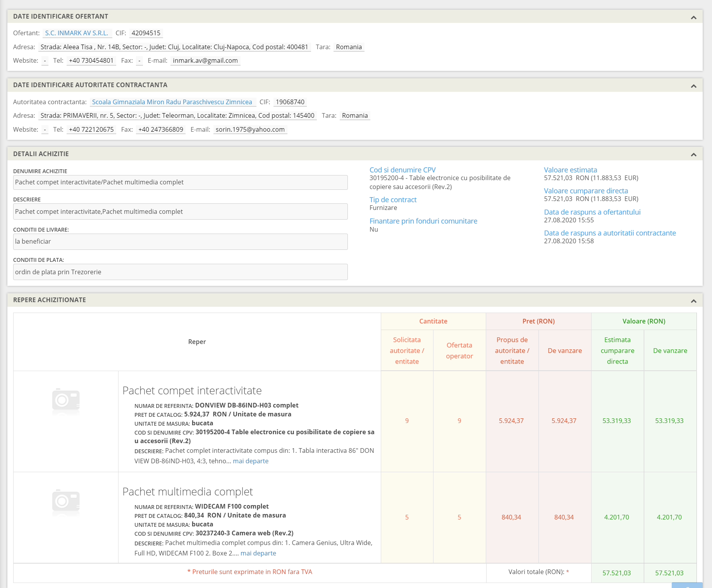Click the 'Finantare prin fonduri comunitare' label
This screenshot has height=588, width=712.
point(423,221)
